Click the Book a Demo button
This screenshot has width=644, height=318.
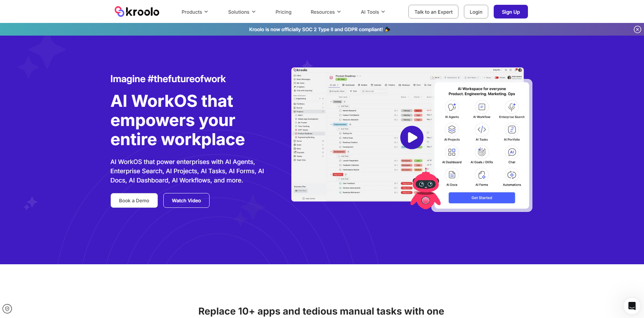pyautogui.click(x=134, y=201)
